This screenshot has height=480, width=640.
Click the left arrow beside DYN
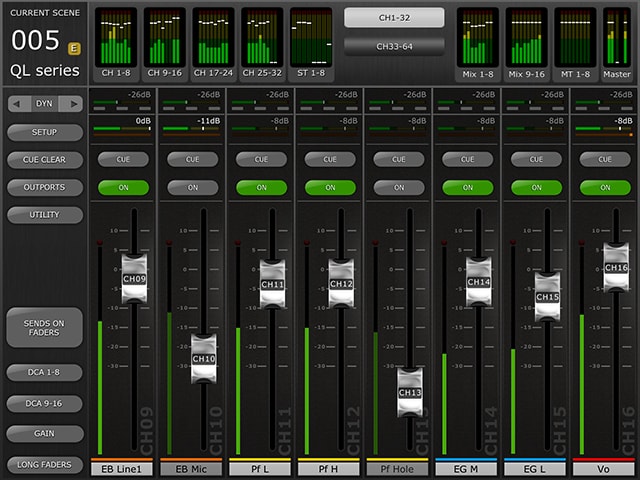point(17,103)
